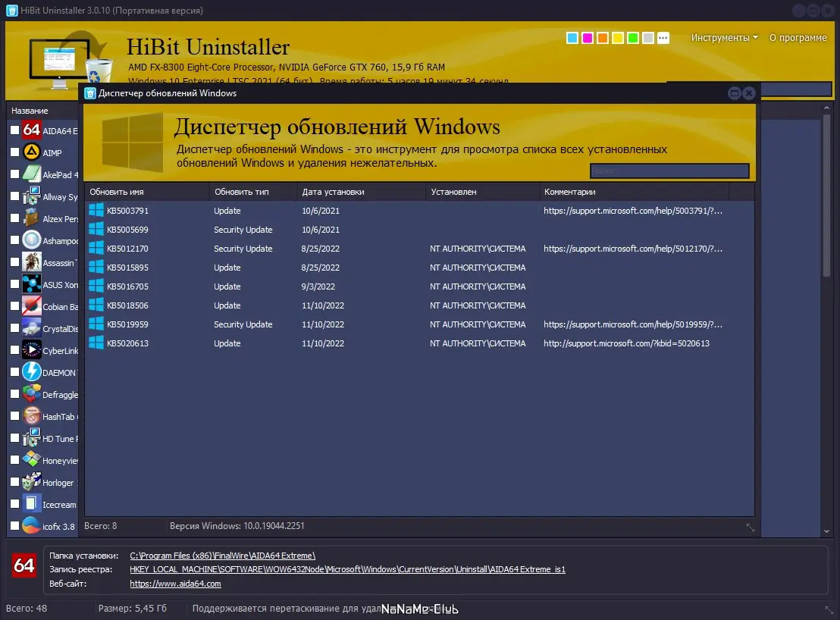Screen dimensions: 840x620
Task: Open KB5020613 support.microsoft.com URL
Action: (x=626, y=343)
